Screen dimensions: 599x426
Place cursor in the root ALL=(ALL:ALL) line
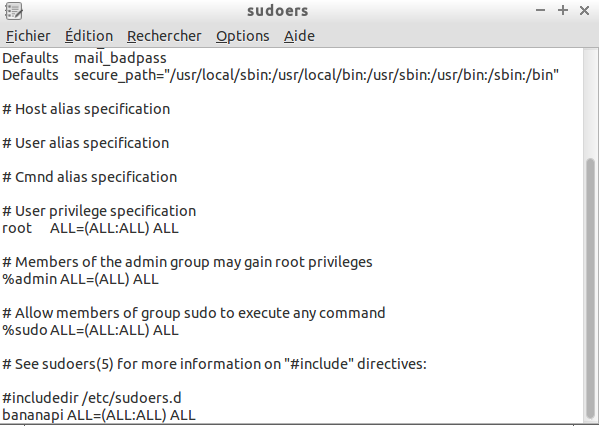tap(90, 228)
